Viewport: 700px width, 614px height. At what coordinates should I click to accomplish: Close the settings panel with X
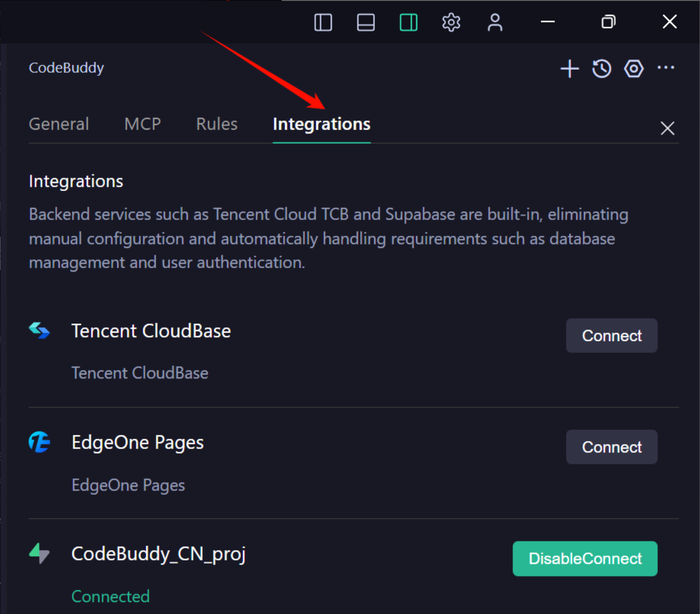click(667, 128)
